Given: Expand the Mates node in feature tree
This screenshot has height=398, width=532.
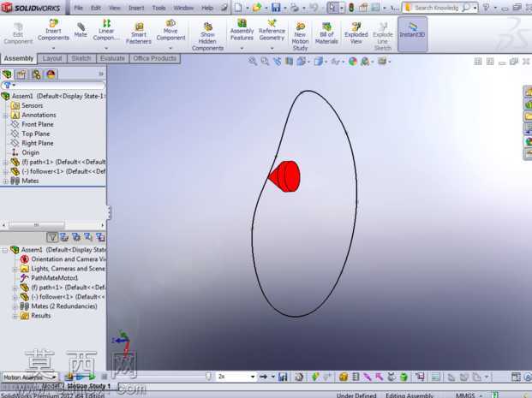Looking at the screenshot, I should coord(5,181).
